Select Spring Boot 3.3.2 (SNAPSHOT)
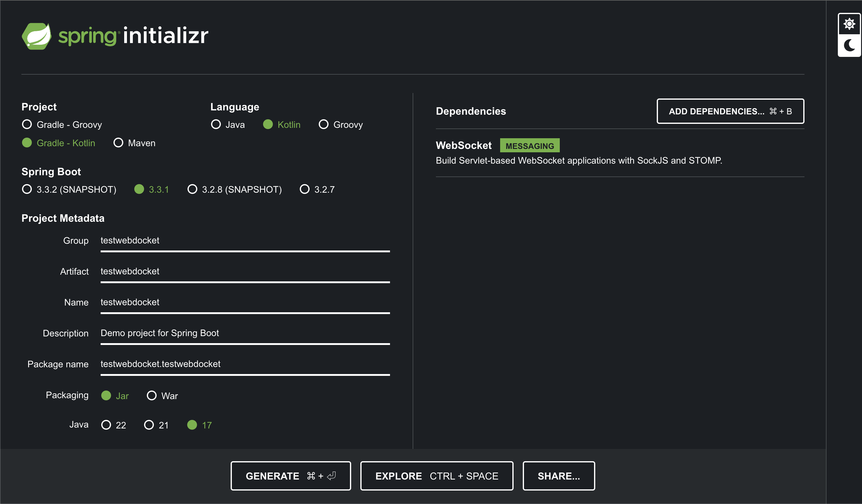Image resolution: width=862 pixels, height=504 pixels. (x=27, y=189)
